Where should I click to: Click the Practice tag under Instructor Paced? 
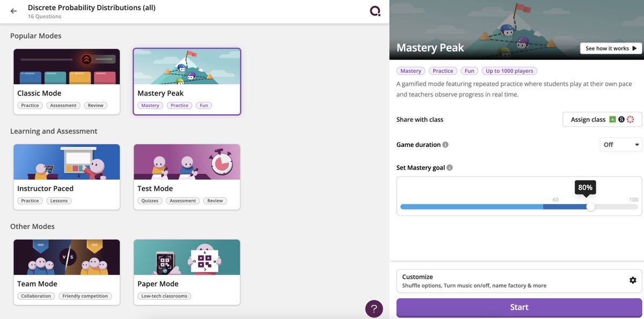pos(30,201)
